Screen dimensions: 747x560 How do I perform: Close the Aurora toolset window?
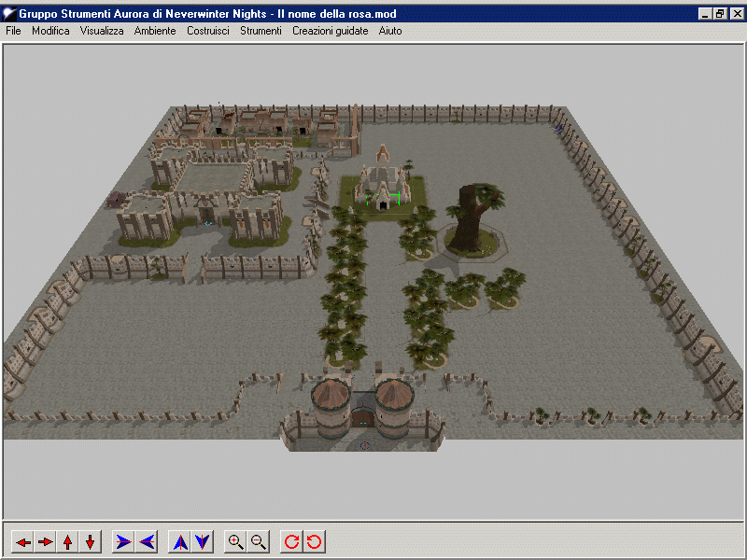737,14
